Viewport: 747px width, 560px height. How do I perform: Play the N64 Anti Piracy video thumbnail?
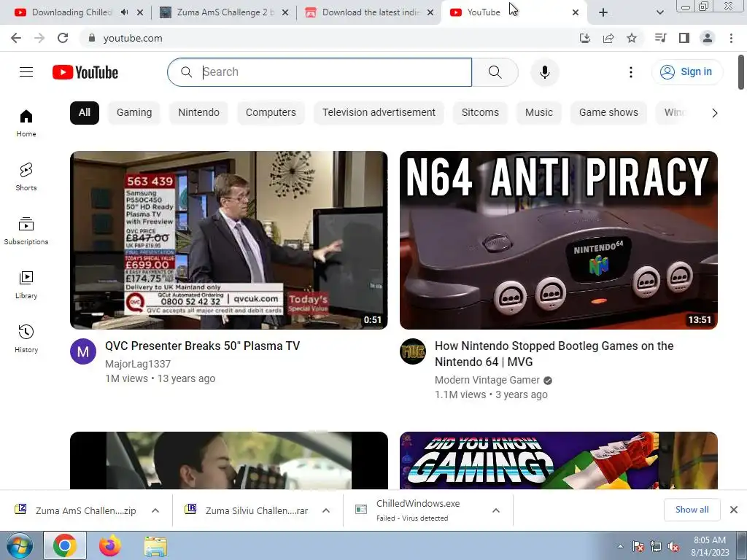coord(558,240)
